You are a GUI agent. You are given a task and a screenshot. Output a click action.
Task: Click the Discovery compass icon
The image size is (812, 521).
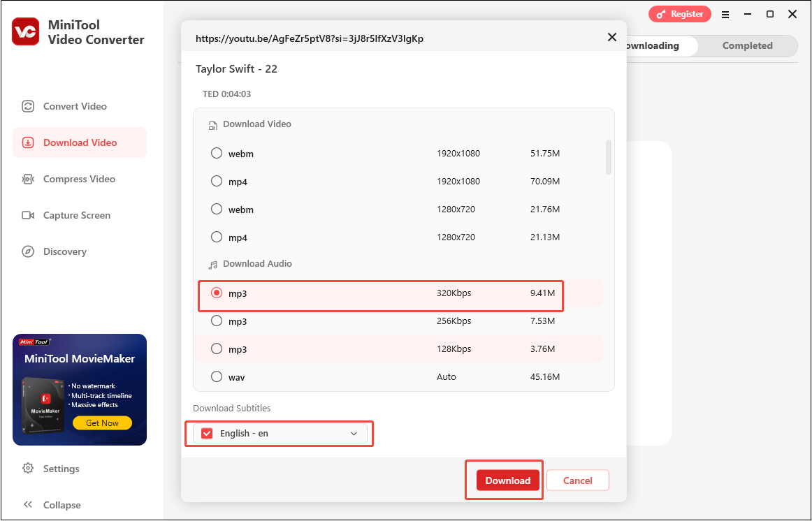28,251
